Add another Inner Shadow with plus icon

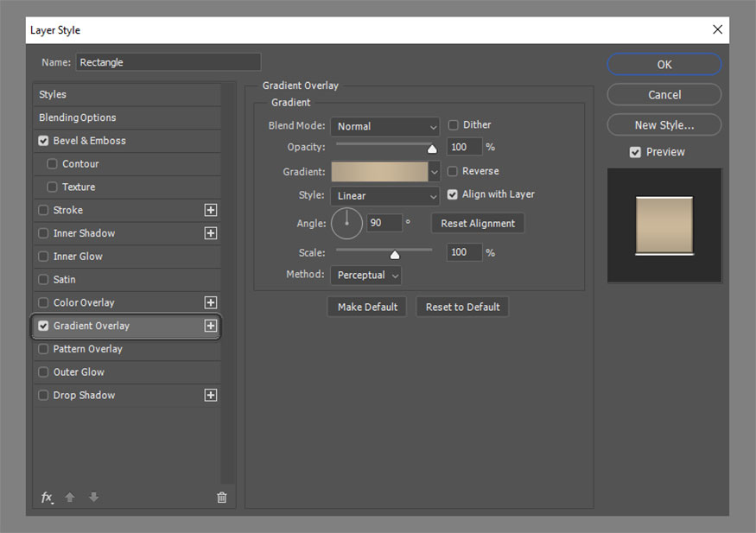(211, 233)
